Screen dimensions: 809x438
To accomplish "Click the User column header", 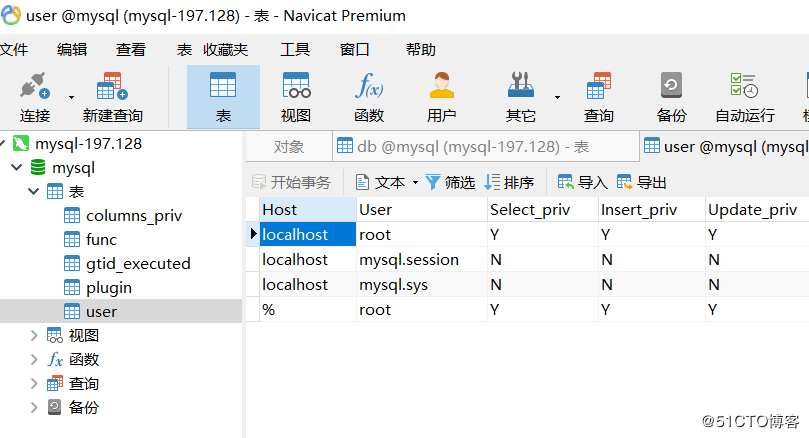I will 422,209.
